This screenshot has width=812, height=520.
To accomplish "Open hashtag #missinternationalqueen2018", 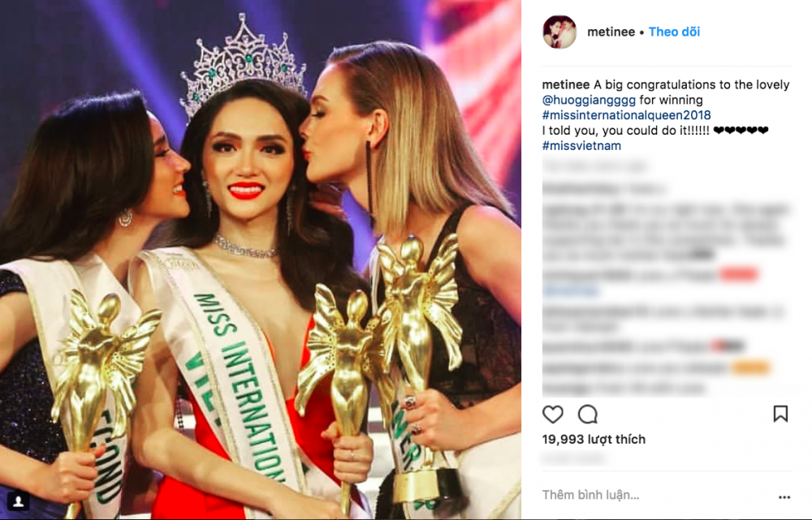I will (x=627, y=115).
